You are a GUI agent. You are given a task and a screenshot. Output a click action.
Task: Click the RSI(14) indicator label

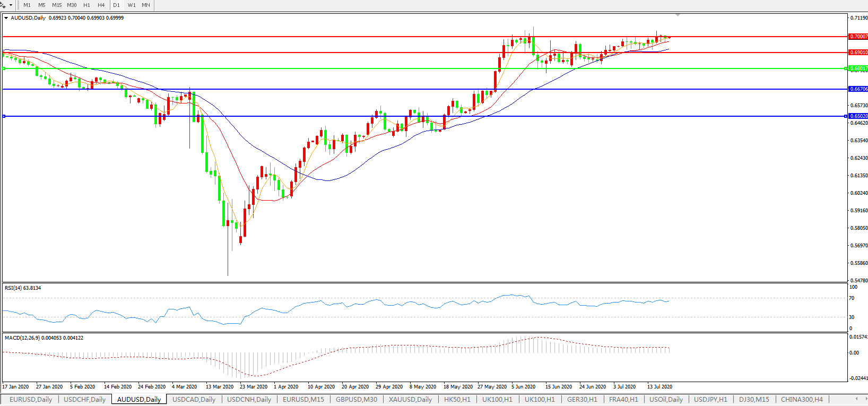(x=23, y=288)
